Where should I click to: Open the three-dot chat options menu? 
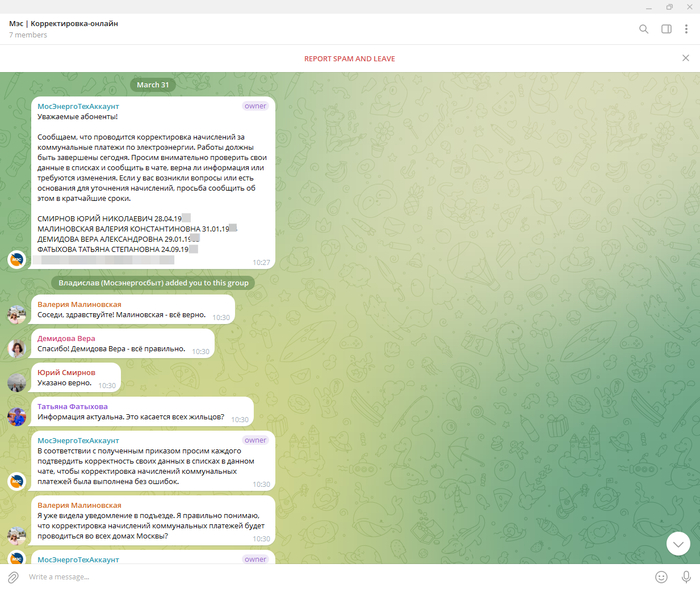coord(686,29)
